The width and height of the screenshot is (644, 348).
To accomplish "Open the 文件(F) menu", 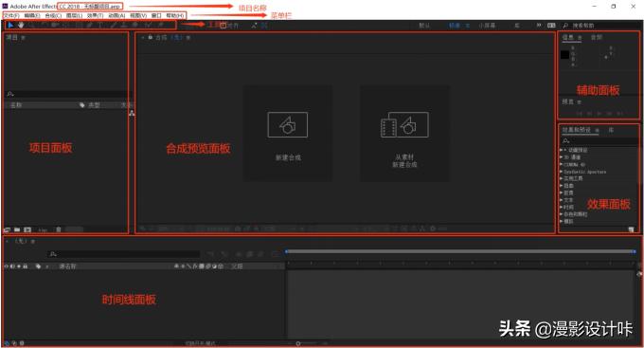I will [x=11, y=15].
